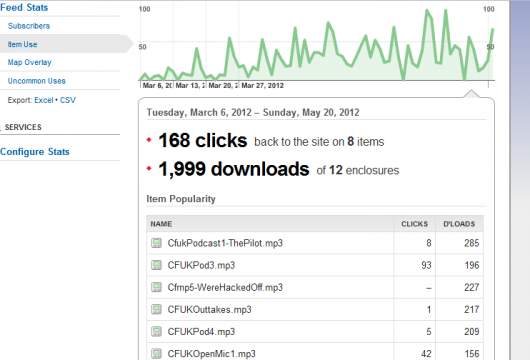Viewport: 530px width, 360px height.
Task: Sort table by D'LOADS column header
Action: click(459, 224)
